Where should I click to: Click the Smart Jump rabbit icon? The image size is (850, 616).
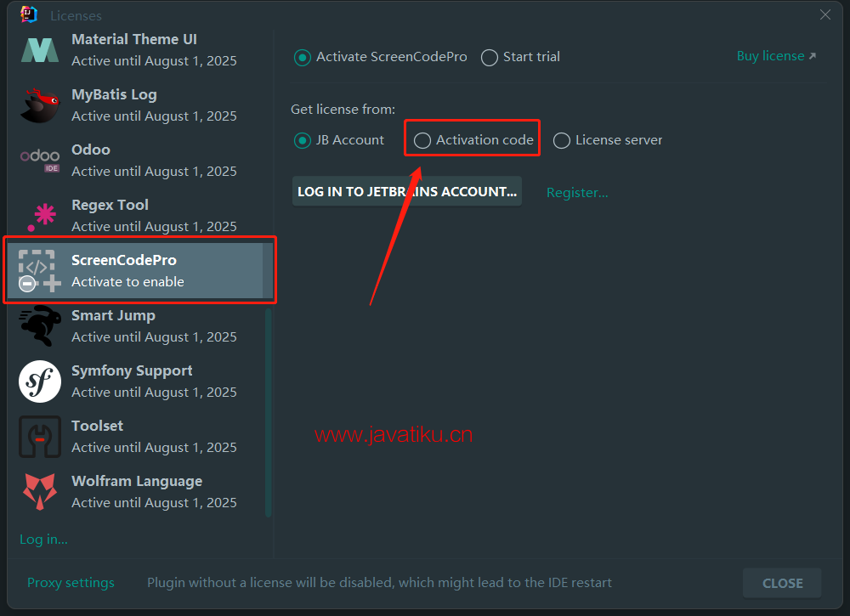coord(40,325)
